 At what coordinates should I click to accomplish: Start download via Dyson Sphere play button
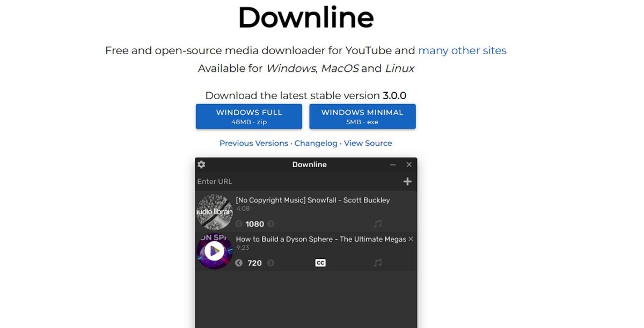[214, 251]
